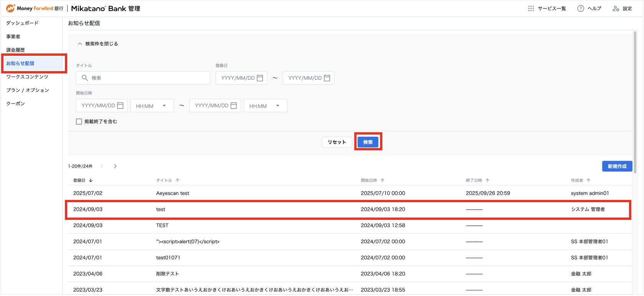This screenshot has height=296, width=644.
Task: Toggle the 掲載終了を含む checkbox
Action: point(79,121)
